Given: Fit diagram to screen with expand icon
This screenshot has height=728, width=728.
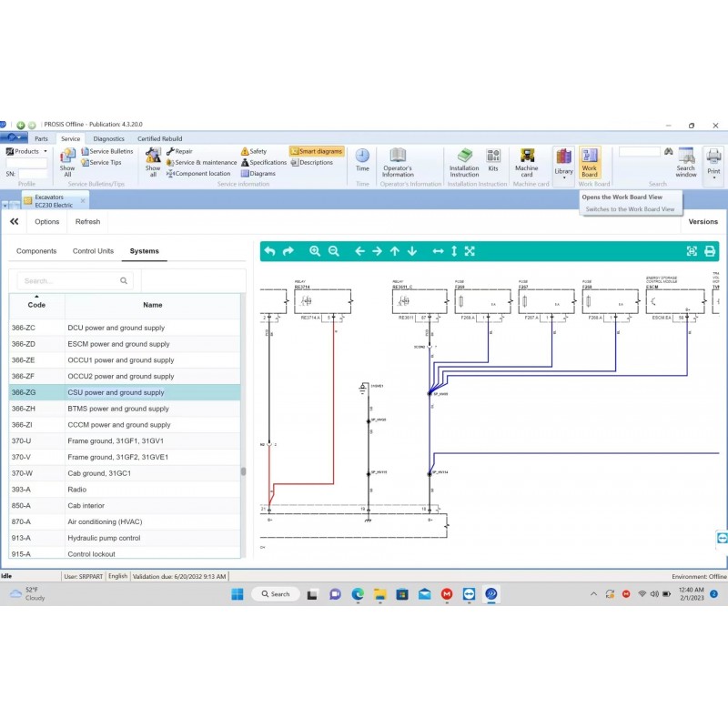Looking at the screenshot, I should 470,251.
